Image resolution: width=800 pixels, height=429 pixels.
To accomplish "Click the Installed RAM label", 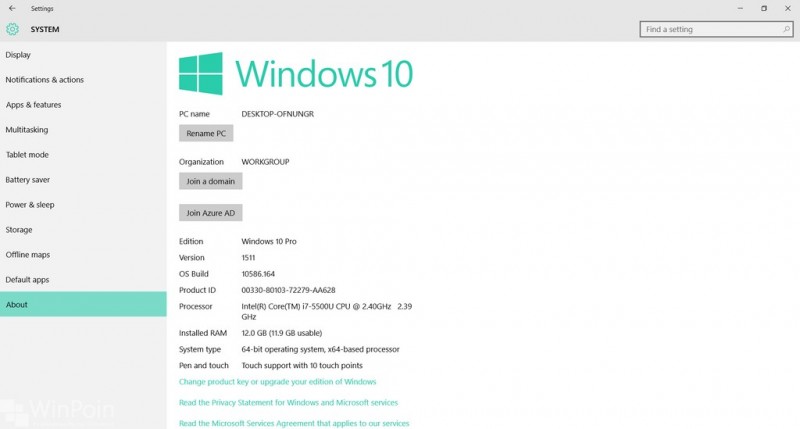I will (x=203, y=333).
